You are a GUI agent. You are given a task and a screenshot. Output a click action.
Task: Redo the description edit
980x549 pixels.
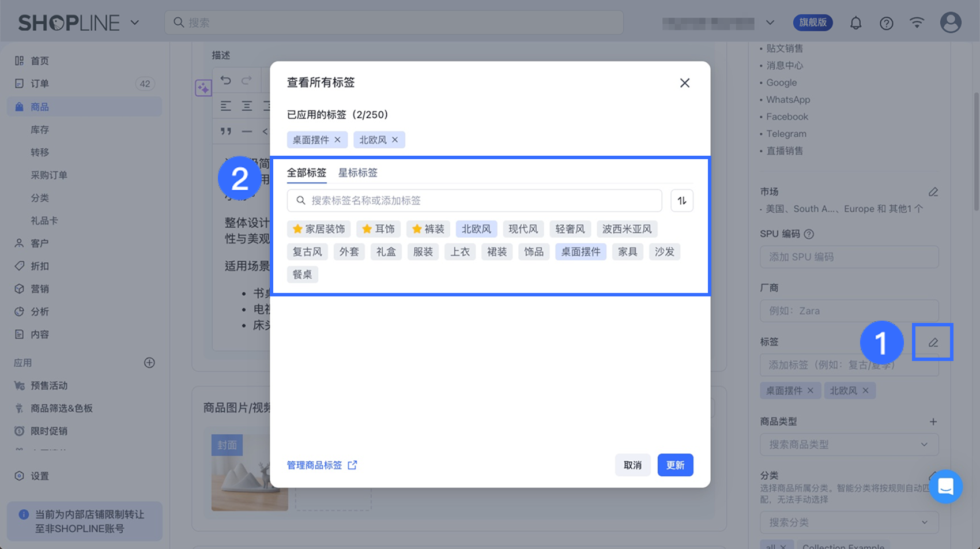[x=247, y=80]
